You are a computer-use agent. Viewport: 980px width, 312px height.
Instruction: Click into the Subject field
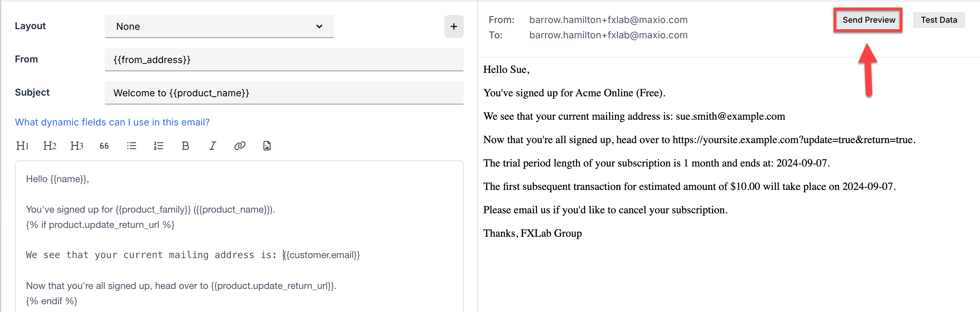coord(284,93)
